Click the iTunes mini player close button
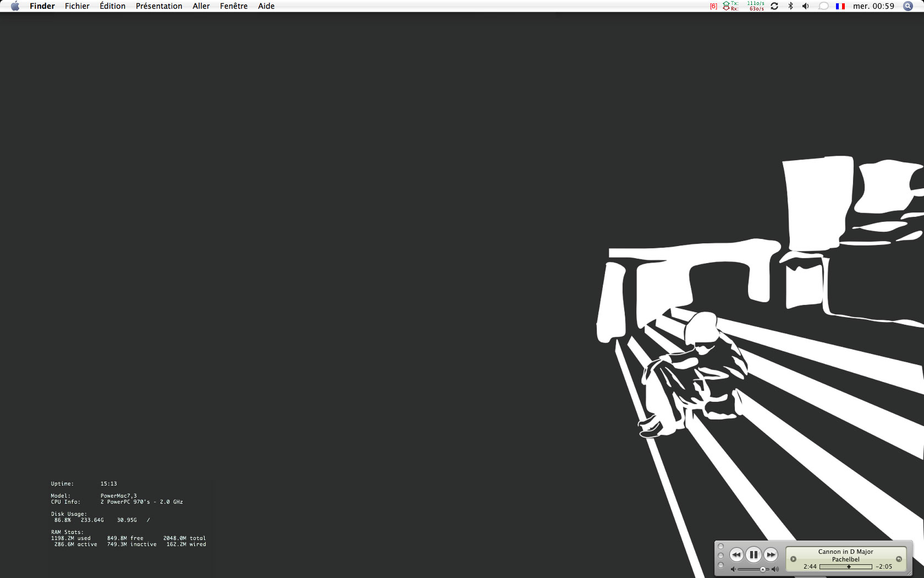 tap(721, 547)
